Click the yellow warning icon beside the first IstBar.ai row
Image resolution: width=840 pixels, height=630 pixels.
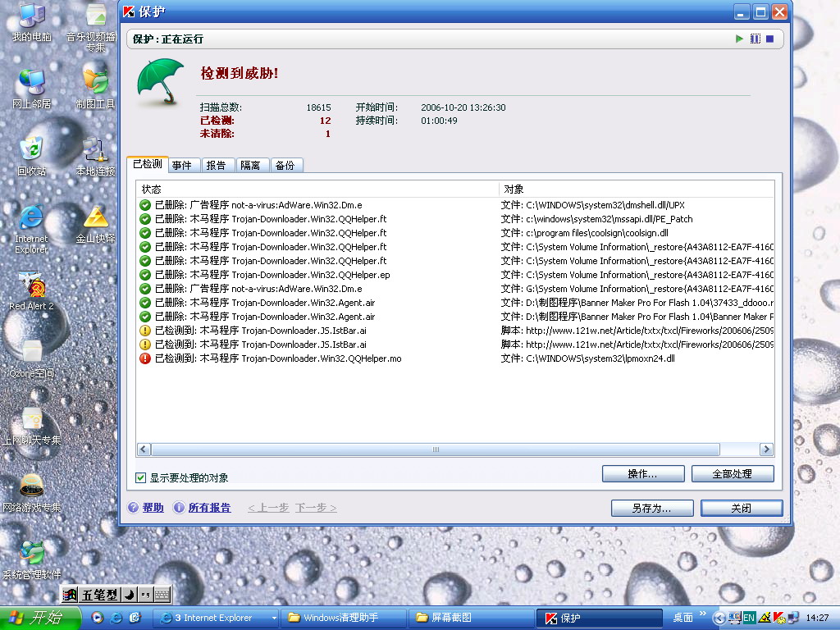click(144, 331)
